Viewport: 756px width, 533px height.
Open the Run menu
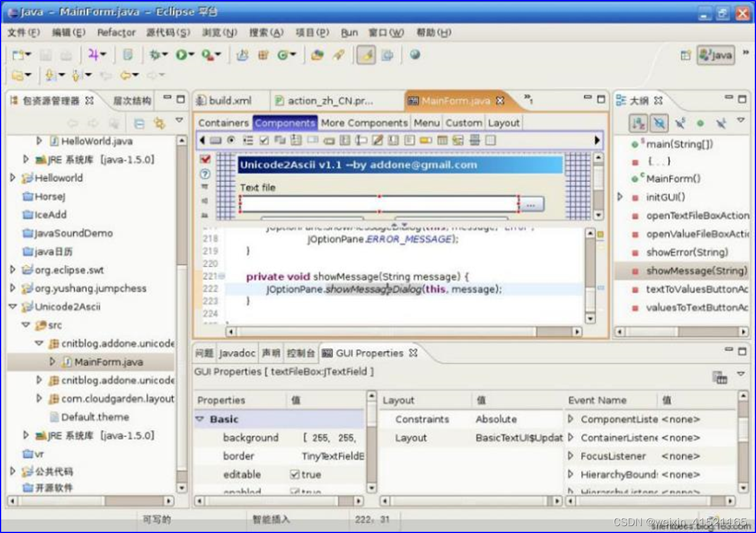349,33
